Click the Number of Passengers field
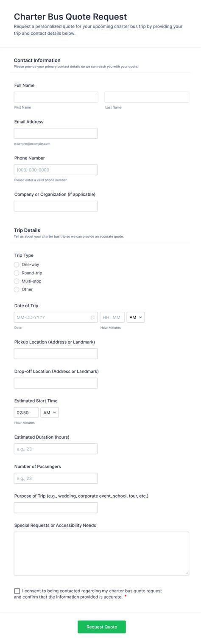The width and height of the screenshot is (201, 644). [x=56, y=478]
